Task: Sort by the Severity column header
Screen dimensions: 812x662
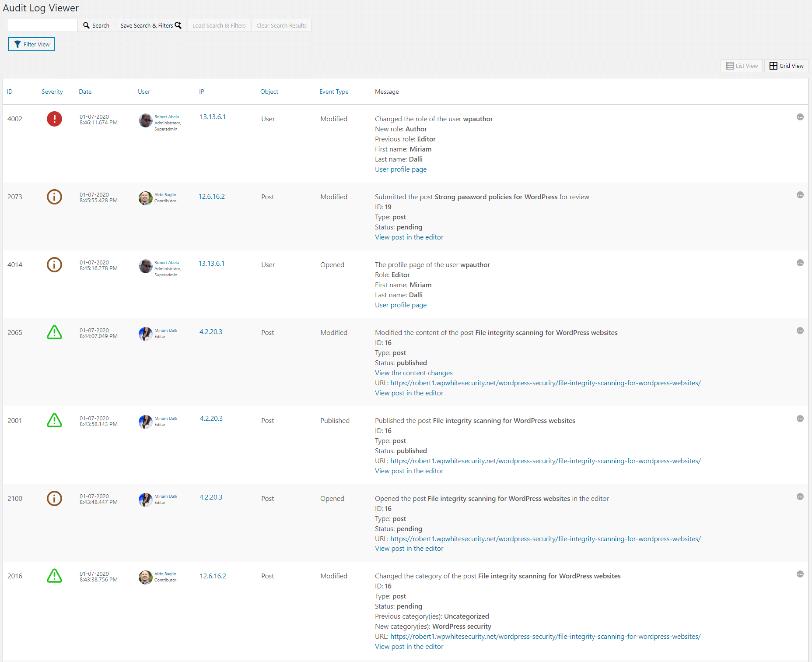Action: coord(52,92)
